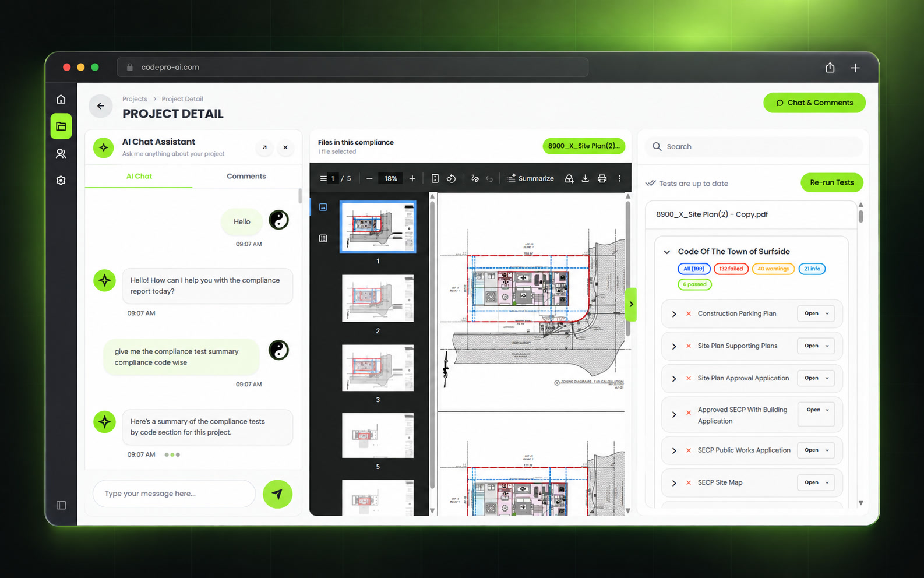Screen dimensions: 924x578
Task: Switch to the AI Chat tab
Action: tap(139, 176)
